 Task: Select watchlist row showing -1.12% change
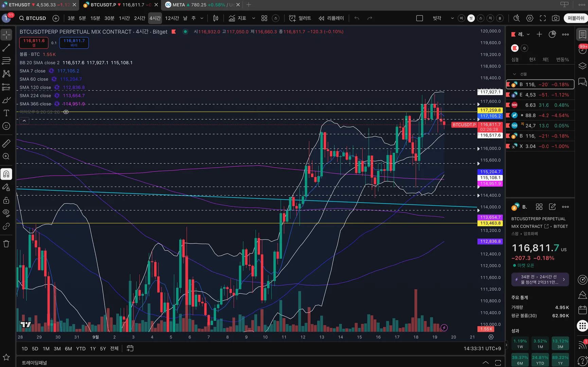[540, 95]
